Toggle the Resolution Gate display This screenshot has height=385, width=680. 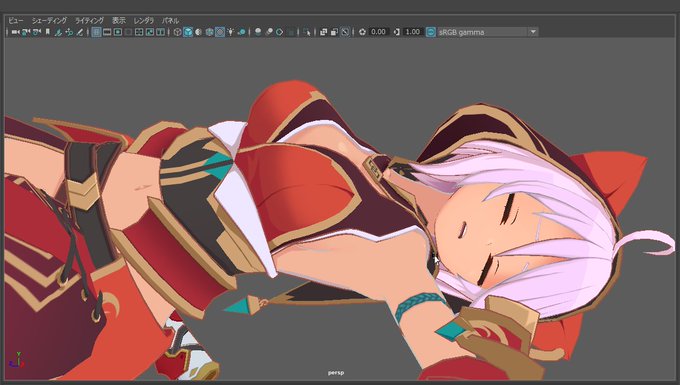coord(118,32)
